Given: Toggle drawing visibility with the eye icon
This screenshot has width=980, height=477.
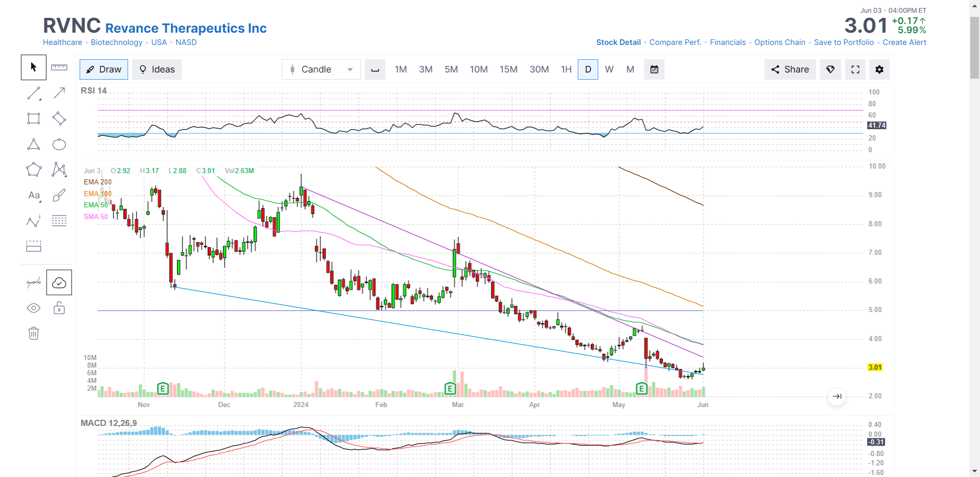Looking at the screenshot, I should [x=33, y=308].
